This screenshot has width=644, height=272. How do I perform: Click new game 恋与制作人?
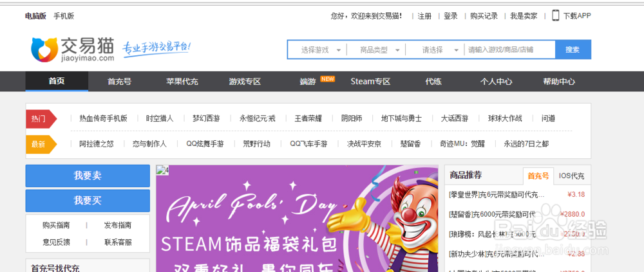coord(149,144)
